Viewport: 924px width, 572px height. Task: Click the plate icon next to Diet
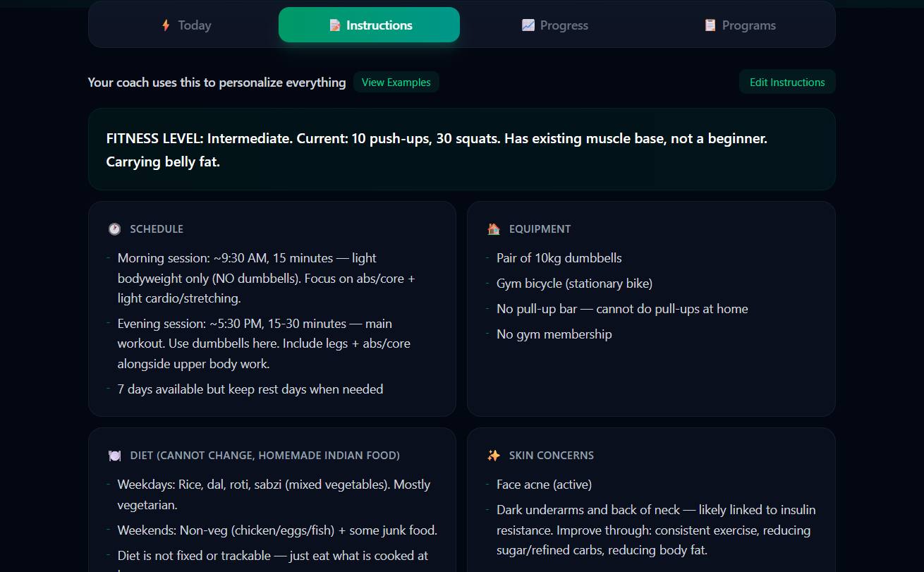click(x=114, y=456)
